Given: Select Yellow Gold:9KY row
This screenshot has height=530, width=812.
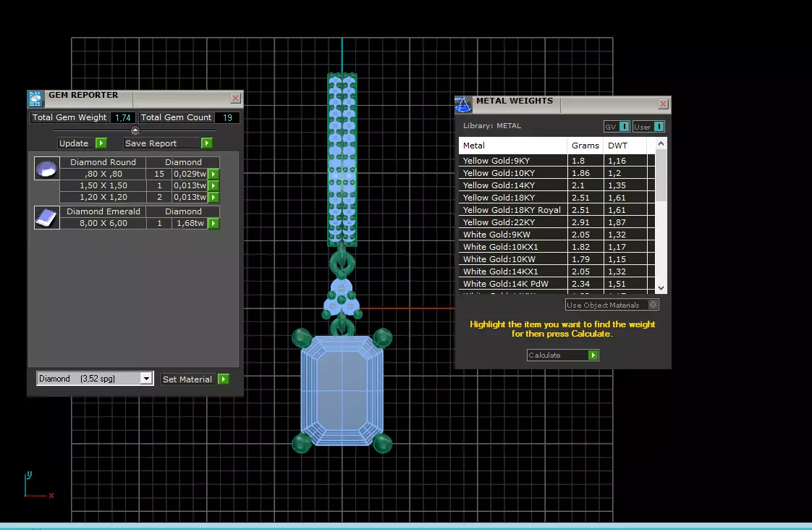Looking at the screenshot, I should 557,161.
